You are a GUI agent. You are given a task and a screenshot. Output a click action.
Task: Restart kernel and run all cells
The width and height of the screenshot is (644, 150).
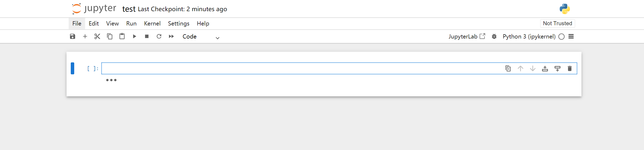click(171, 36)
